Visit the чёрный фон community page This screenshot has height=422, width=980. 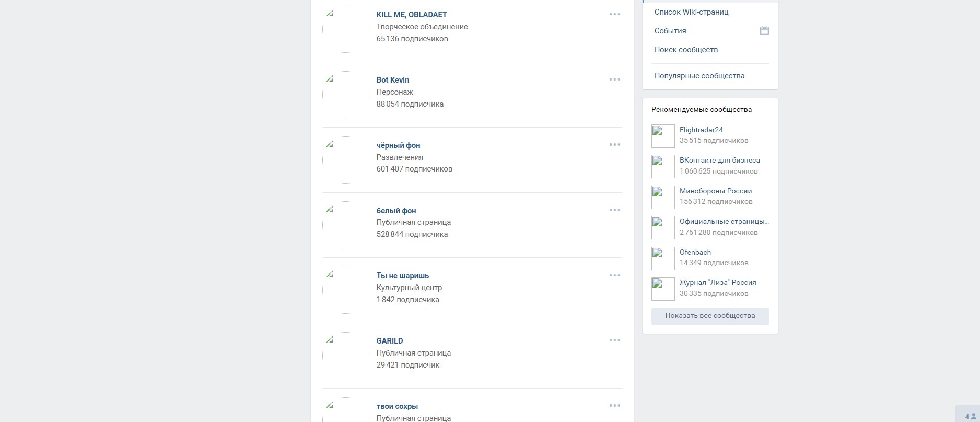(x=398, y=145)
